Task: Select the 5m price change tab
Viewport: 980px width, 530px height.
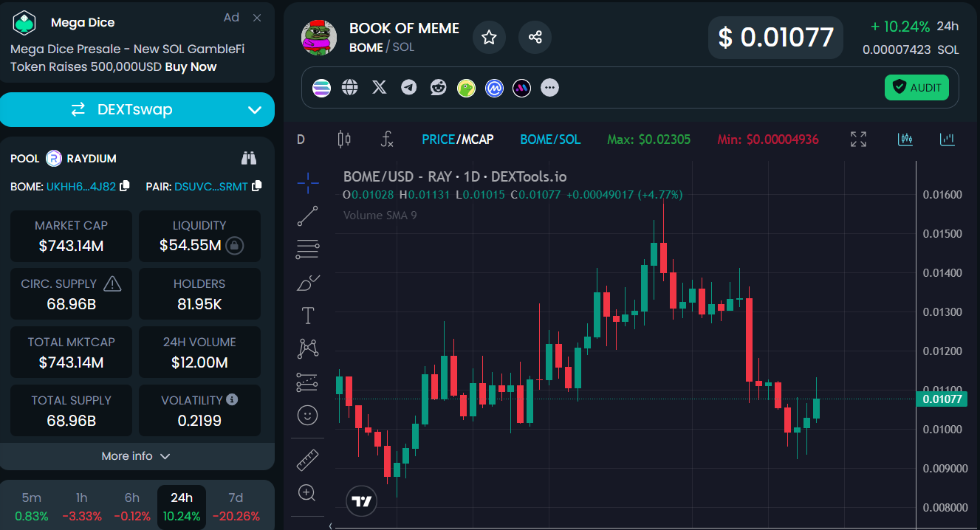Action: click(32, 507)
